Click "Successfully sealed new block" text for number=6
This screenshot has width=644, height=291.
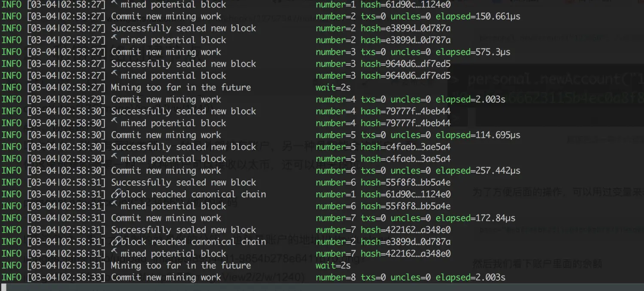pyautogui.click(x=183, y=182)
